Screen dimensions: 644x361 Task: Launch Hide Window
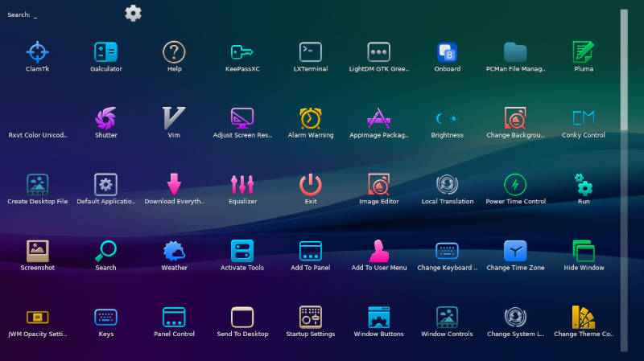click(584, 251)
